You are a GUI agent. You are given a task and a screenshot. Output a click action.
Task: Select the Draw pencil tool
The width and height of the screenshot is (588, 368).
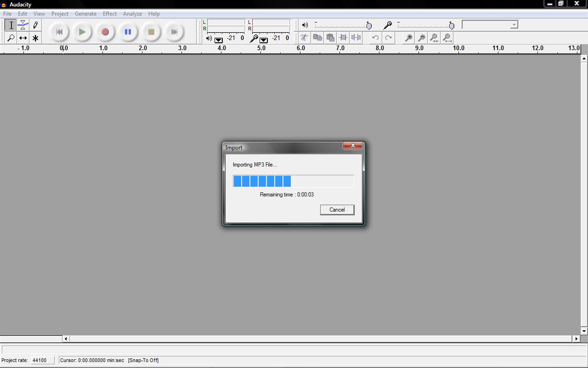tap(35, 25)
